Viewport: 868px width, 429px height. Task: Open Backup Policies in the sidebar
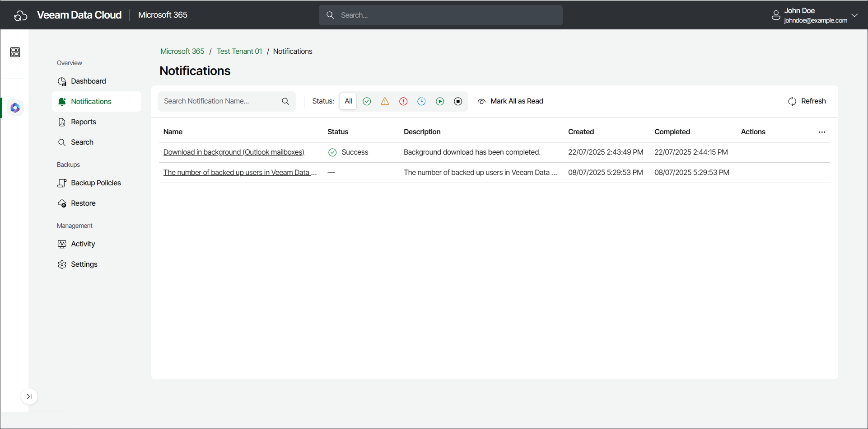[x=96, y=183]
